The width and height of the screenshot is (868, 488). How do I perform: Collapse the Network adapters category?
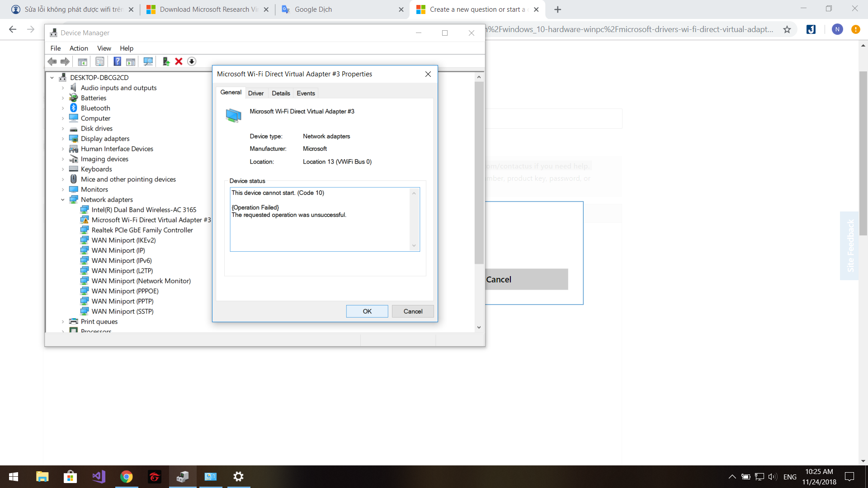pos(63,200)
